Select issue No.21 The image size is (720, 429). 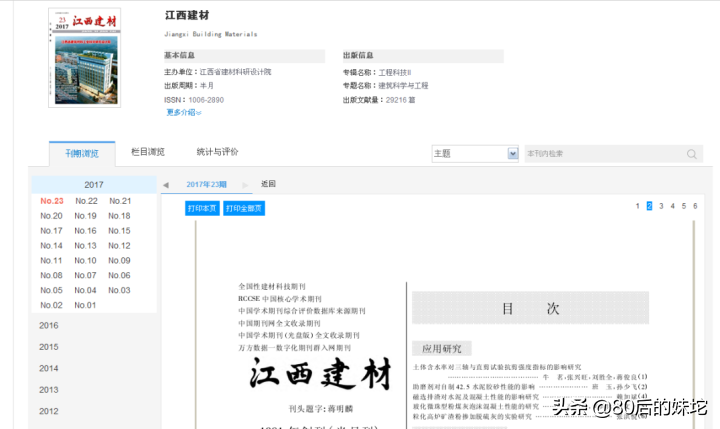pyautogui.click(x=120, y=201)
